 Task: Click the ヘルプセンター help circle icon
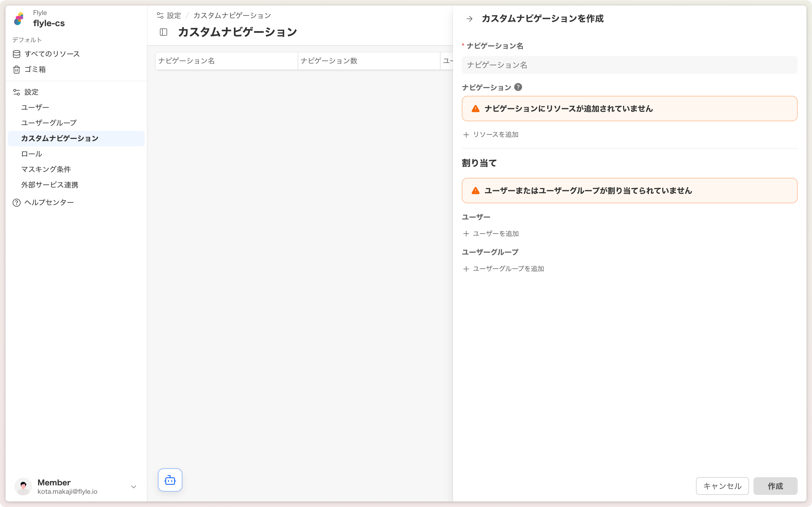(17, 202)
